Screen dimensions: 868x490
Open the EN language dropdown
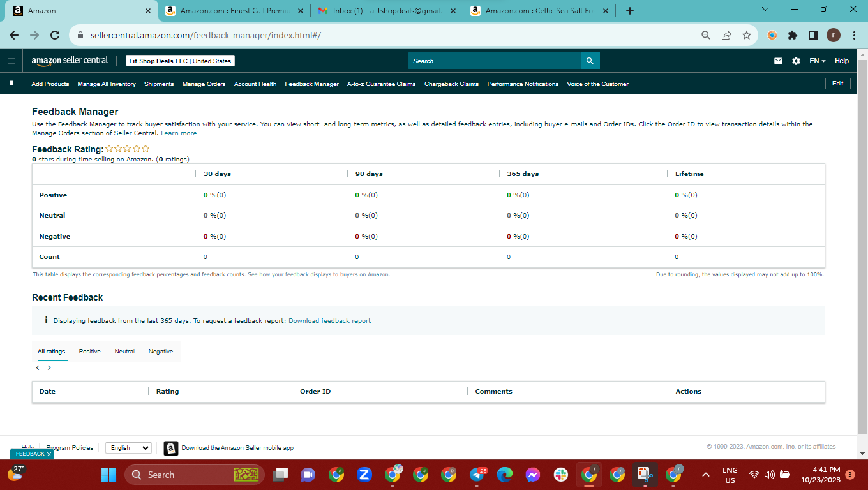[818, 61]
